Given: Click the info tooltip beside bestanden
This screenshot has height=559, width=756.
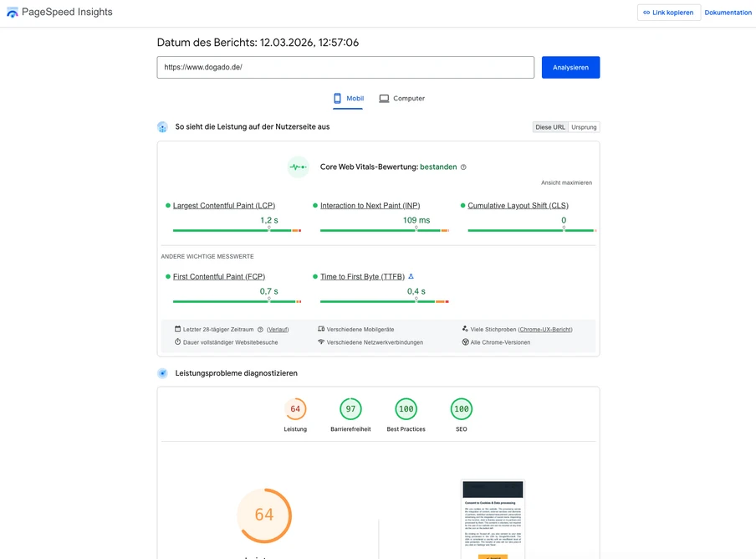Looking at the screenshot, I should pyautogui.click(x=463, y=167).
